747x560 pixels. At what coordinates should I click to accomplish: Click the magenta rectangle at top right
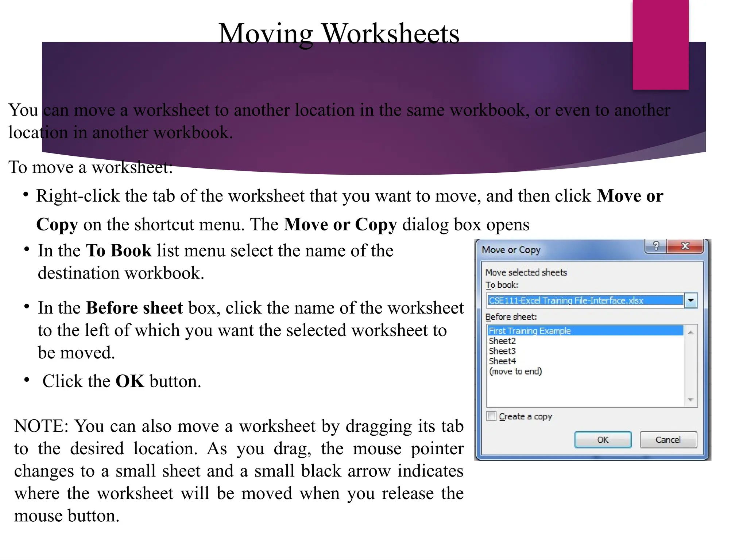coord(660,44)
